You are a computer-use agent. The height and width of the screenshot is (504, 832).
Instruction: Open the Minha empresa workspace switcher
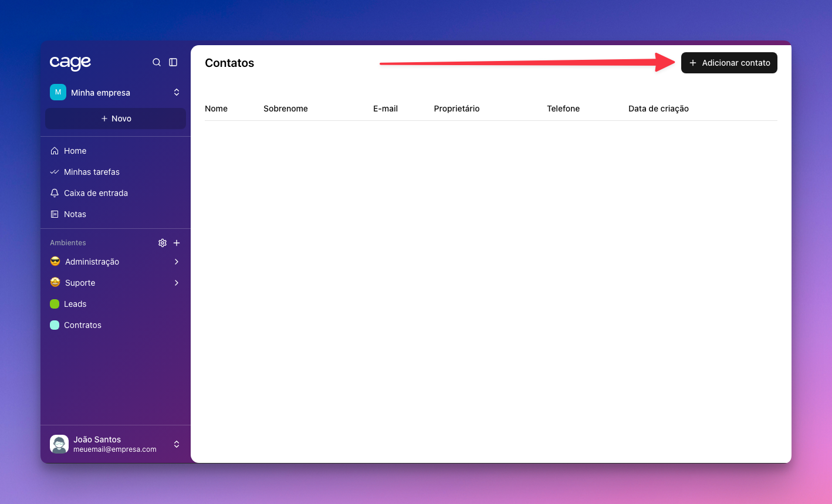click(x=176, y=92)
